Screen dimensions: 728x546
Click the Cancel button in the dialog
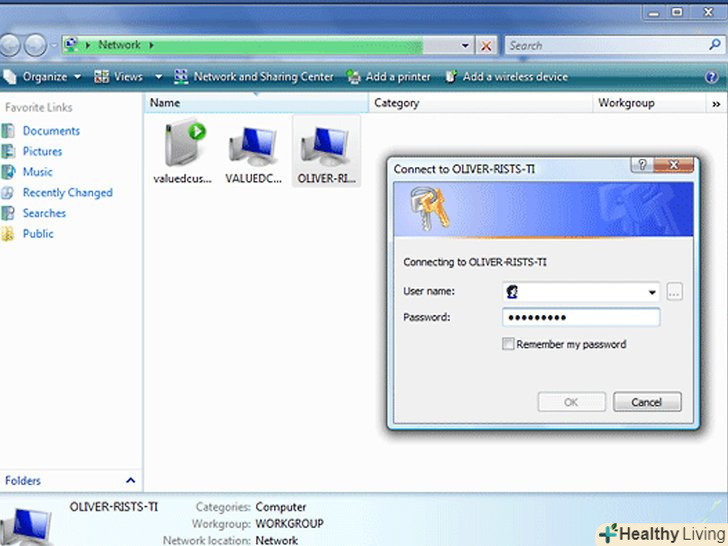click(x=647, y=402)
